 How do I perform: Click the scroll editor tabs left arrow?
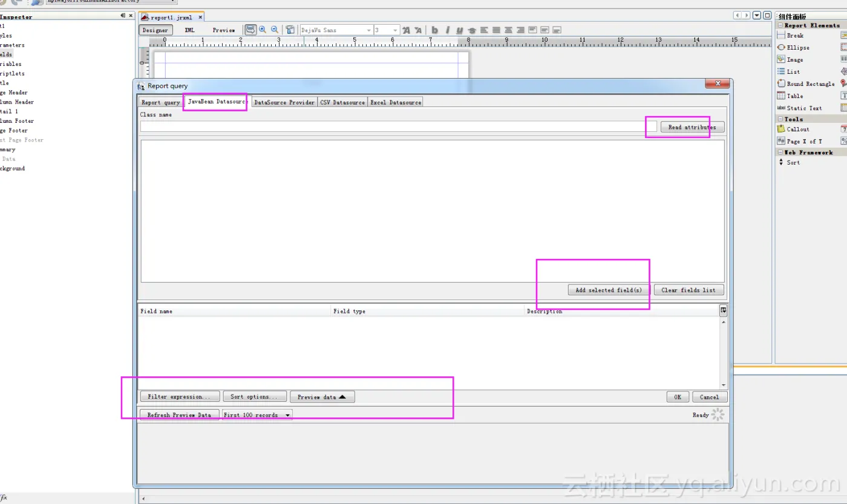[737, 15]
